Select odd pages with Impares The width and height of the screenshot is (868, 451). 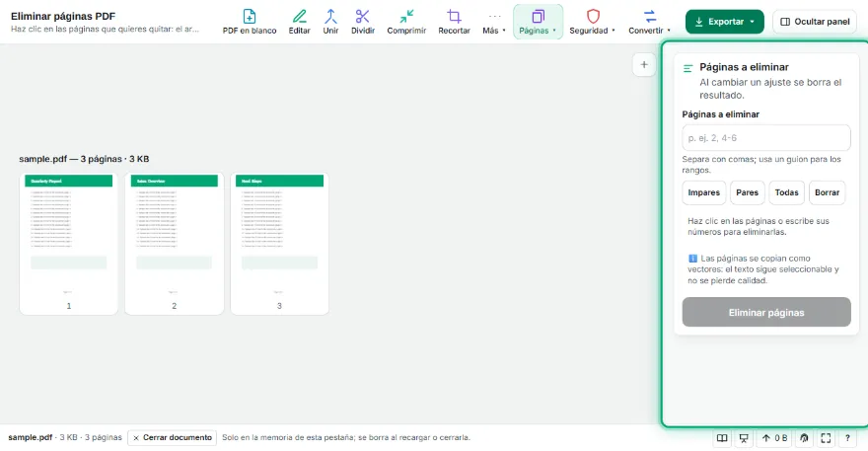[x=703, y=192]
